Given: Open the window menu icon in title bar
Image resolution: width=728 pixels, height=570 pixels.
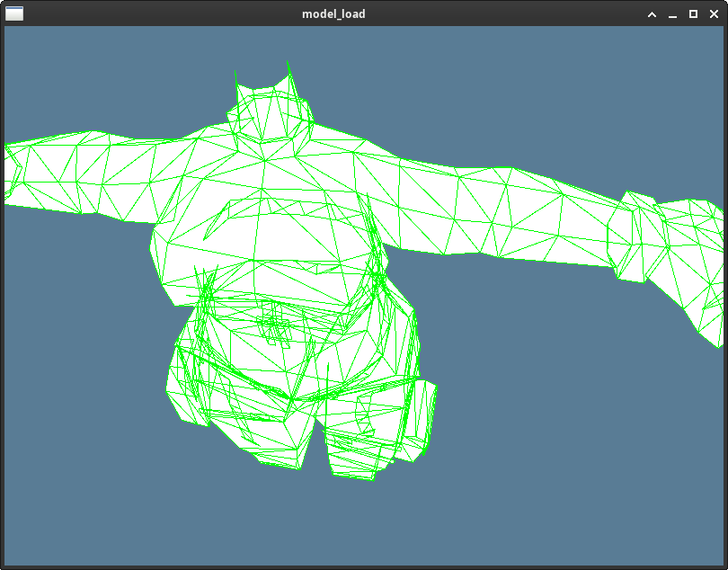Looking at the screenshot, I should (x=14, y=13).
